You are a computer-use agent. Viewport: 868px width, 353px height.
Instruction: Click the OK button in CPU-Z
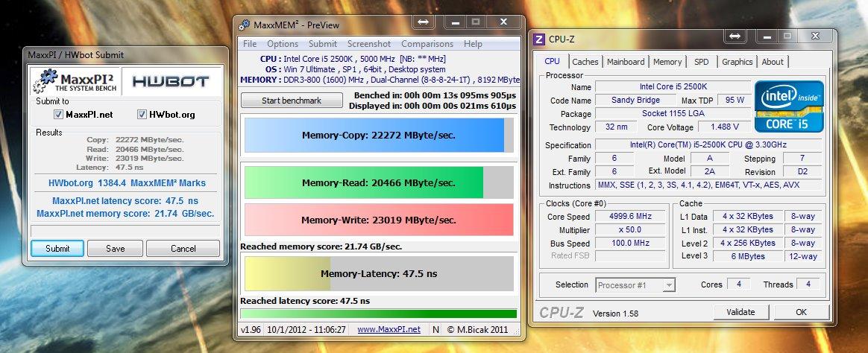point(801,312)
